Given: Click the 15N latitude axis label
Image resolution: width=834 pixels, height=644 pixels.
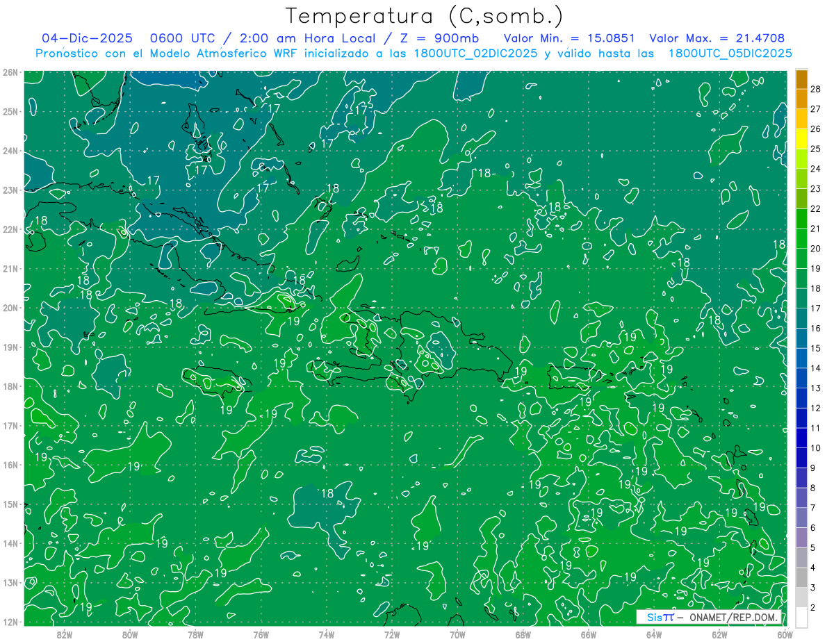Looking at the screenshot, I should click(10, 504).
